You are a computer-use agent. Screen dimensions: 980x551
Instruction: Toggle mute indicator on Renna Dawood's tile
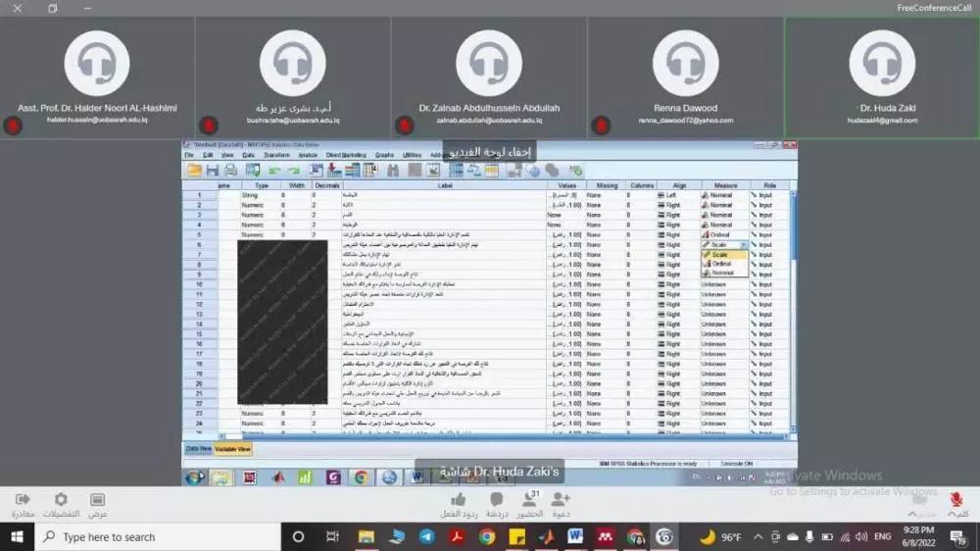pyautogui.click(x=601, y=125)
